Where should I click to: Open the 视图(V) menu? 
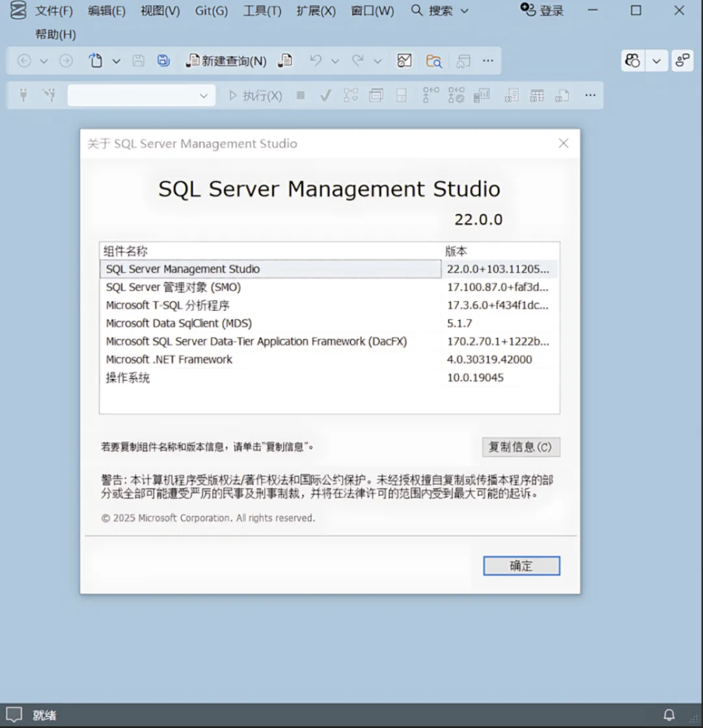160,10
